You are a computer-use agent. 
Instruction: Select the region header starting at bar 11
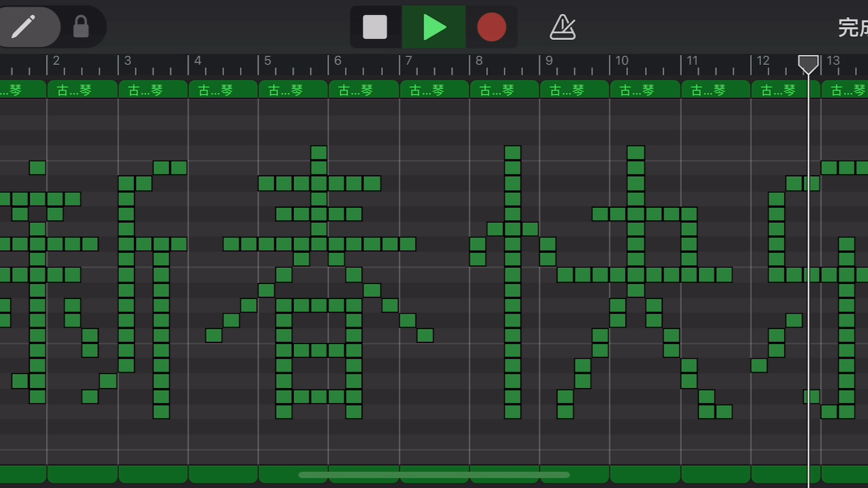[x=716, y=90]
